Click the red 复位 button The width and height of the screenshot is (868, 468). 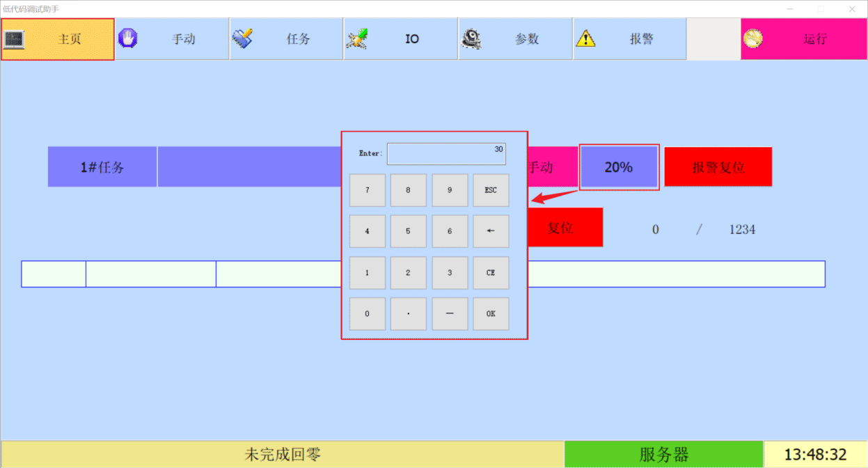[x=565, y=228]
